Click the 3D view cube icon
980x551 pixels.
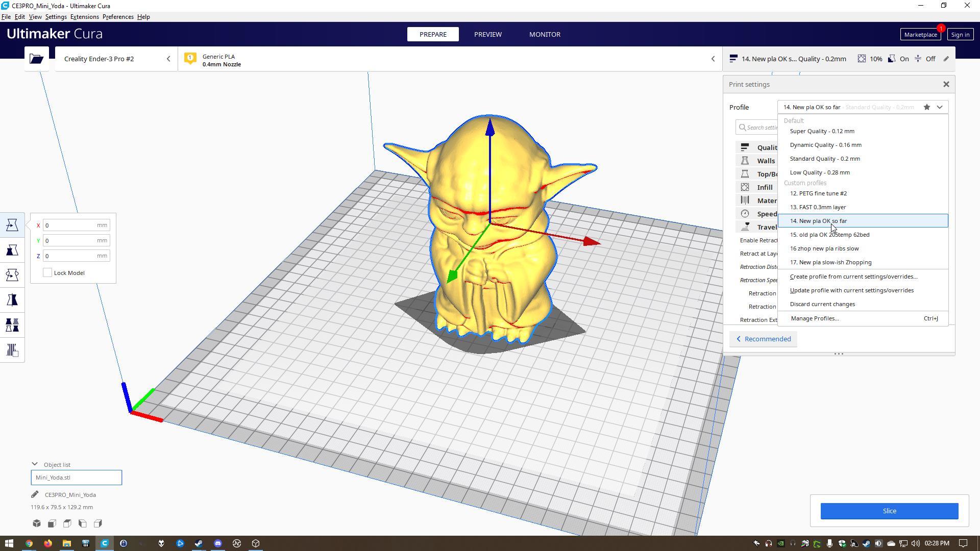coord(37,523)
